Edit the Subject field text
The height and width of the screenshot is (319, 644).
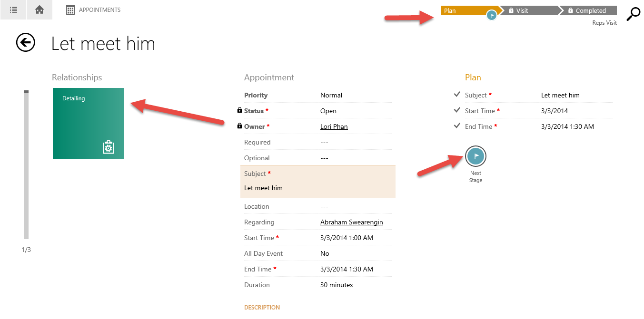pyautogui.click(x=263, y=188)
